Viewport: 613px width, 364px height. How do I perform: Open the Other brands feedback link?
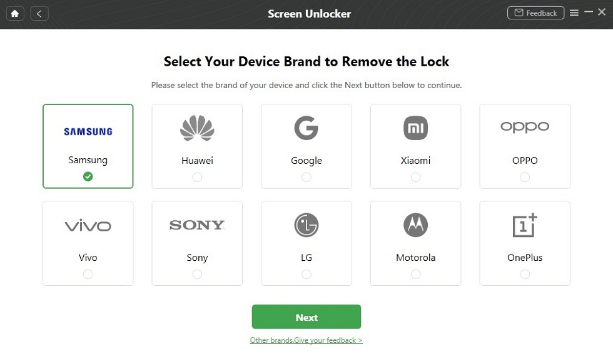point(306,339)
